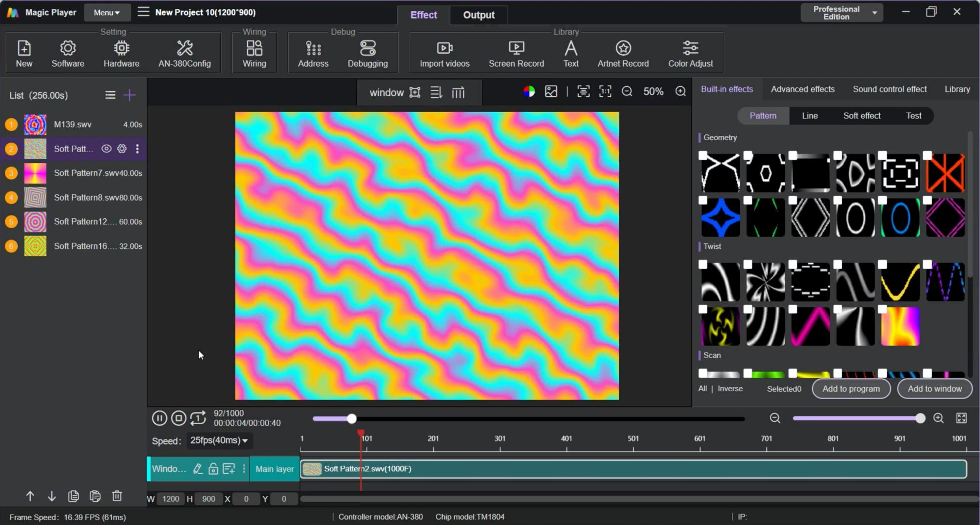
Task: Open the Address debug tool
Action: point(313,53)
